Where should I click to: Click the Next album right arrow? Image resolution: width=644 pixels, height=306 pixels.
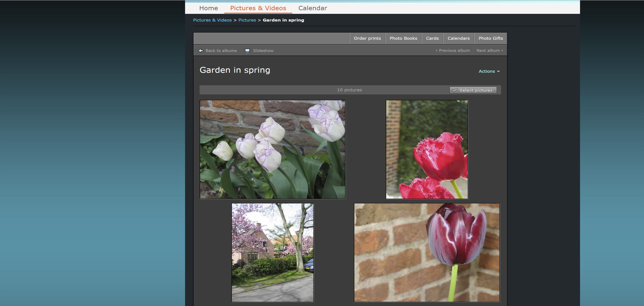pyautogui.click(x=502, y=50)
